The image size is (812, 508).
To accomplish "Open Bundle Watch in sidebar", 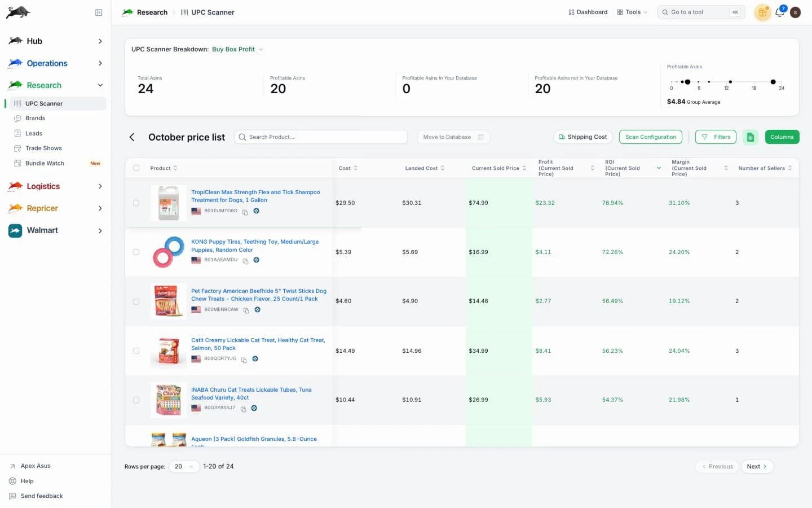I will [45, 164].
